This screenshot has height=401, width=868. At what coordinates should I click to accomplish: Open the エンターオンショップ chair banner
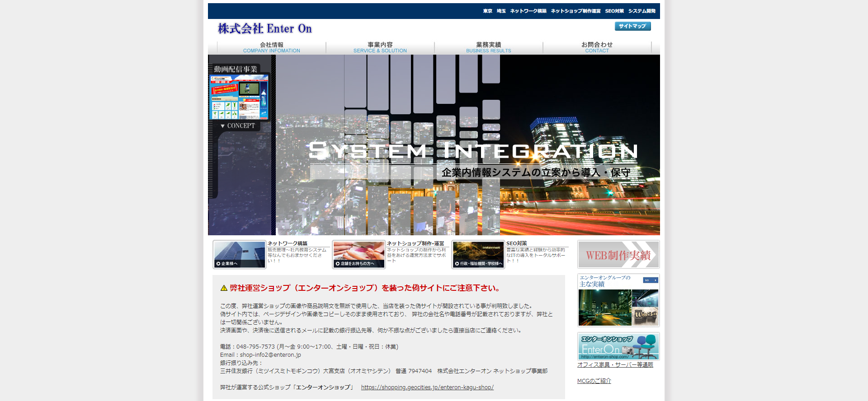[618, 346]
